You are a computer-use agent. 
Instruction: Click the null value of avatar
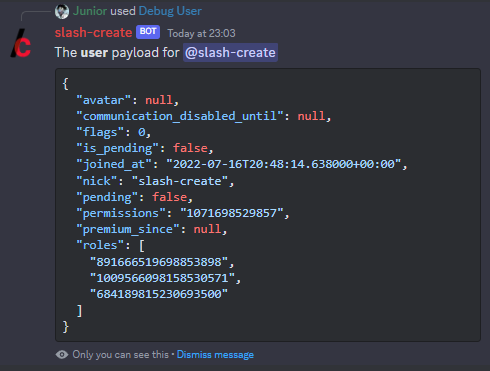[x=159, y=100]
